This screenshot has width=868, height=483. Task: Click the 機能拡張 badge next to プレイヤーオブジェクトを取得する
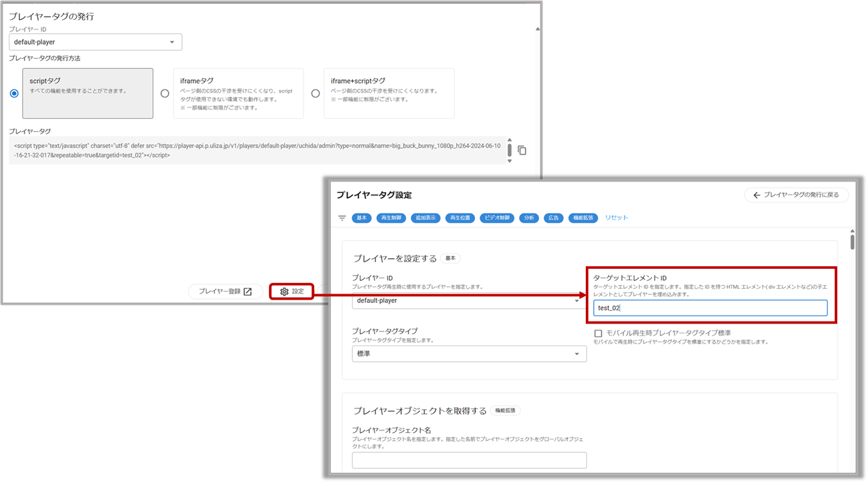point(505,411)
